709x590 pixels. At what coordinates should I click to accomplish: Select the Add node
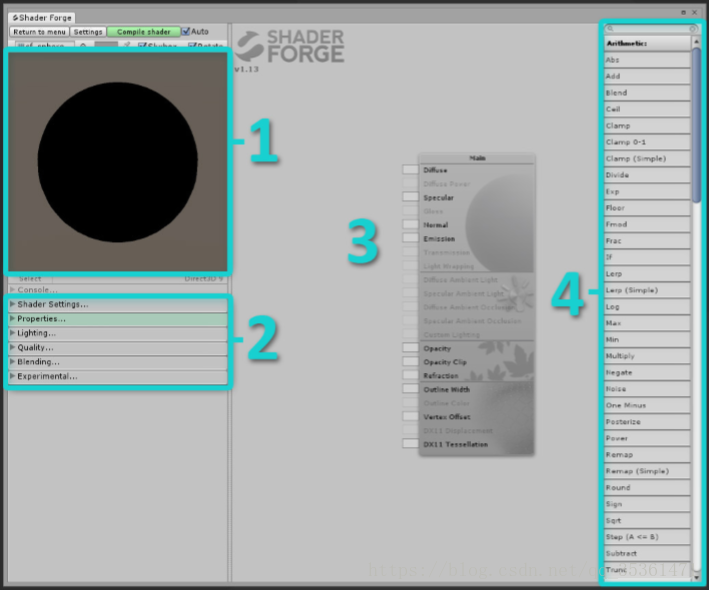click(x=648, y=76)
